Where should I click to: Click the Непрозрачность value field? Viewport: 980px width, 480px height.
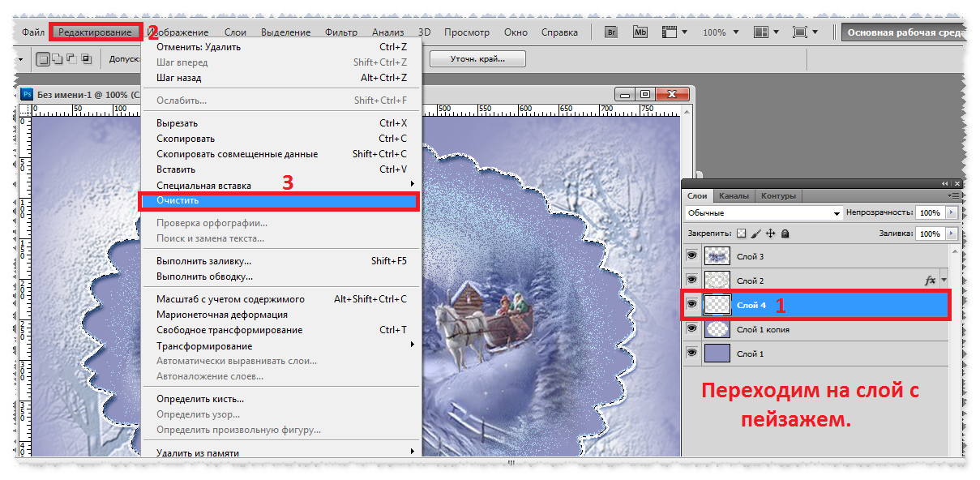(x=930, y=212)
